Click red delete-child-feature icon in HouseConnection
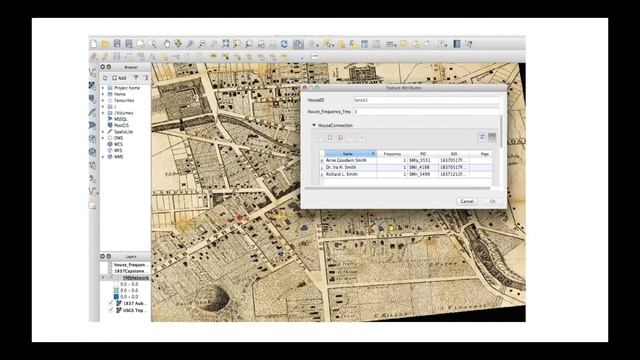This screenshot has height=360, width=640. [340, 138]
